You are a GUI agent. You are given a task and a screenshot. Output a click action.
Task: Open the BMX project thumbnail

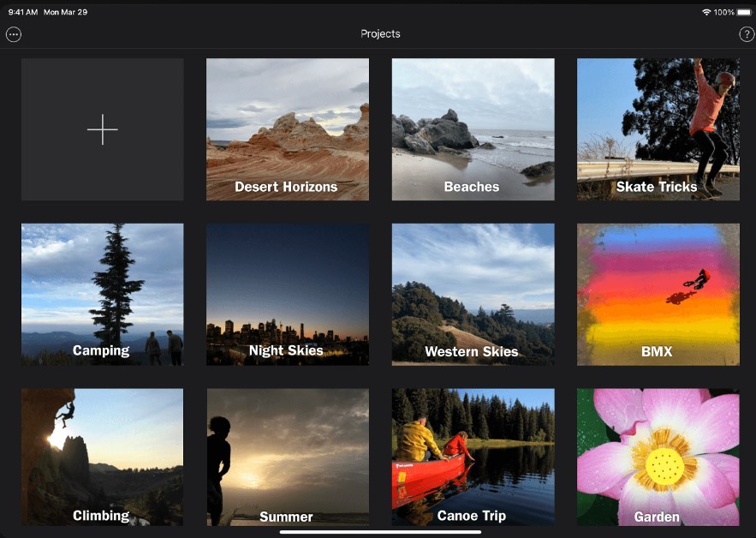(658, 295)
